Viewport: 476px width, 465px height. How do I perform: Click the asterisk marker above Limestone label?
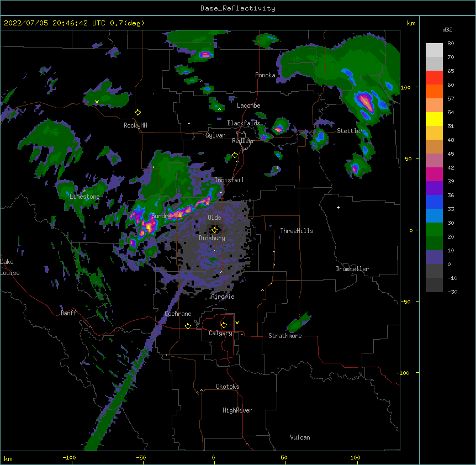pos(84,191)
